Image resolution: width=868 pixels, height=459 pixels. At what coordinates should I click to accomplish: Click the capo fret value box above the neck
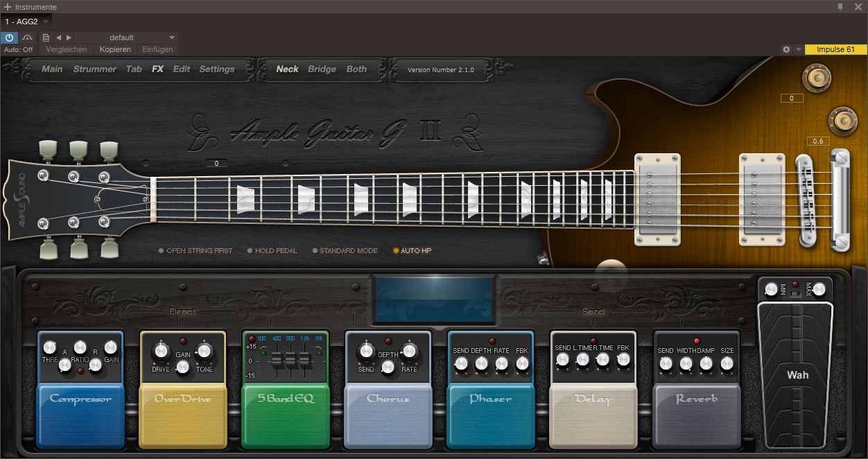point(216,164)
